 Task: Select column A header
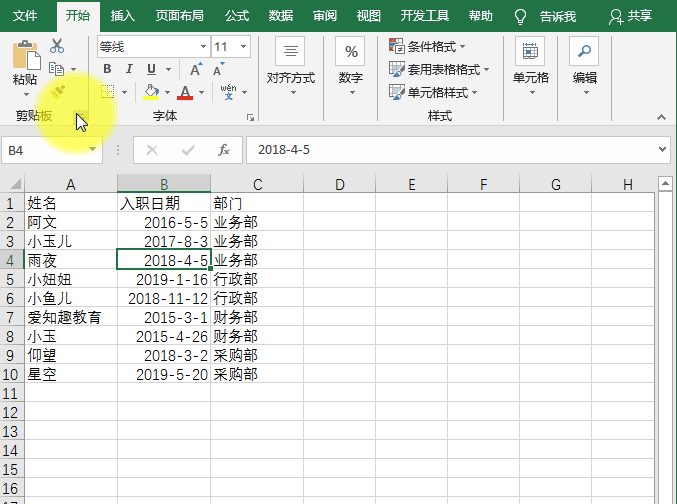71,184
